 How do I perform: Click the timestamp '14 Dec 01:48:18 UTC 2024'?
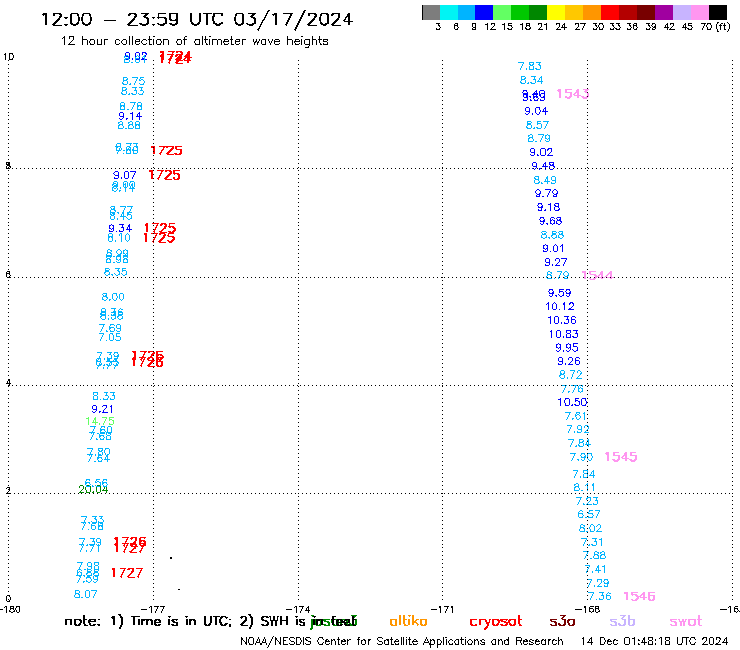(x=654, y=642)
